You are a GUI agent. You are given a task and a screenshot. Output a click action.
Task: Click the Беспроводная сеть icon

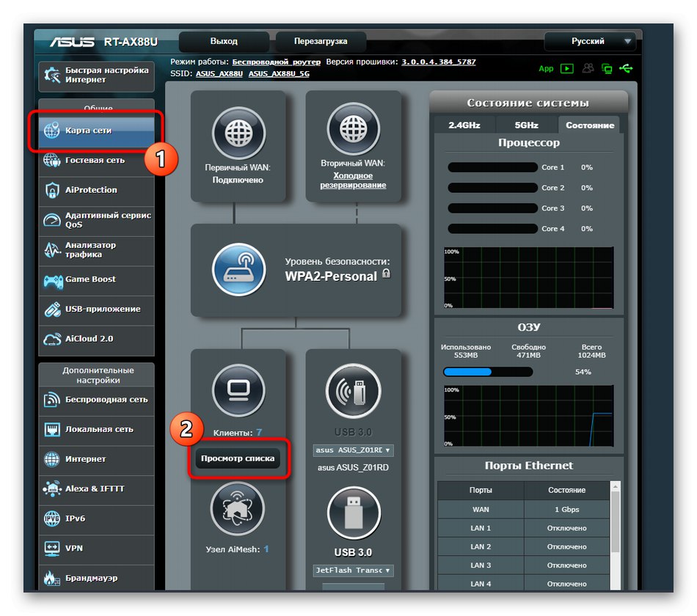click(x=52, y=400)
